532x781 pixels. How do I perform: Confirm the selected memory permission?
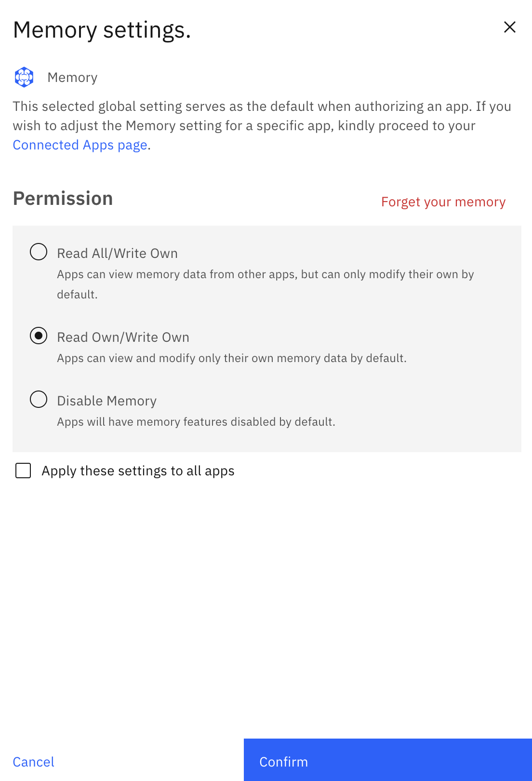click(283, 762)
